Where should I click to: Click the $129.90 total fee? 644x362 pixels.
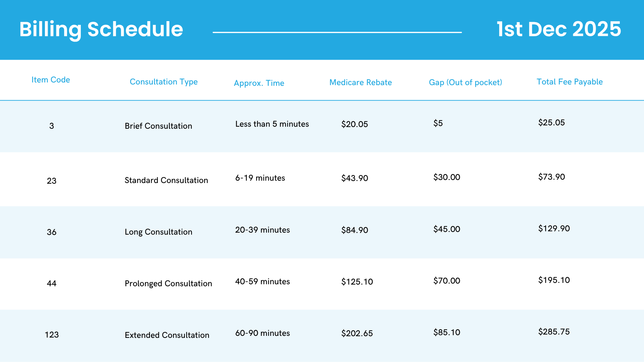[554, 229]
